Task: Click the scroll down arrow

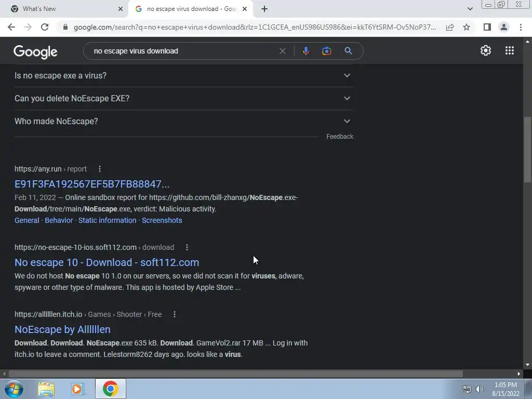Action: pos(527,365)
